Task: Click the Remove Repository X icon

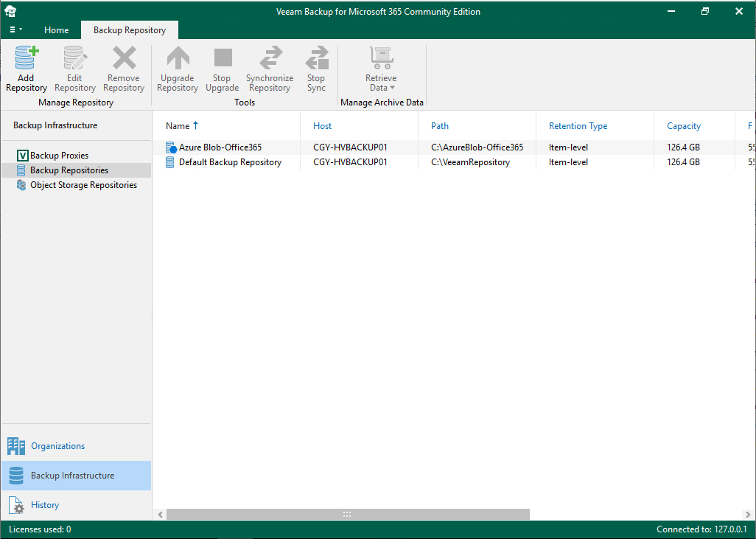Action: pyautogui.click(x=125, y=58)
